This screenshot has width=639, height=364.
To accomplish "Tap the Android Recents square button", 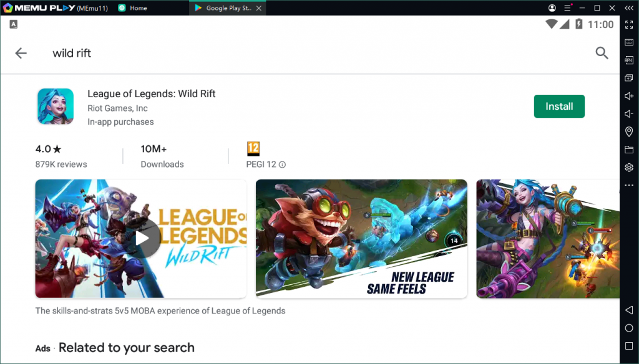I will (629, 345).
